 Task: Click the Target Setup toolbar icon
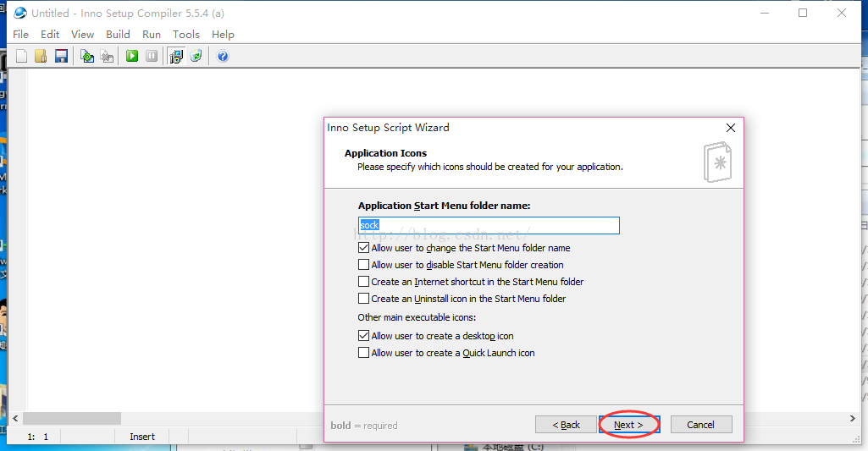point(176,56)
